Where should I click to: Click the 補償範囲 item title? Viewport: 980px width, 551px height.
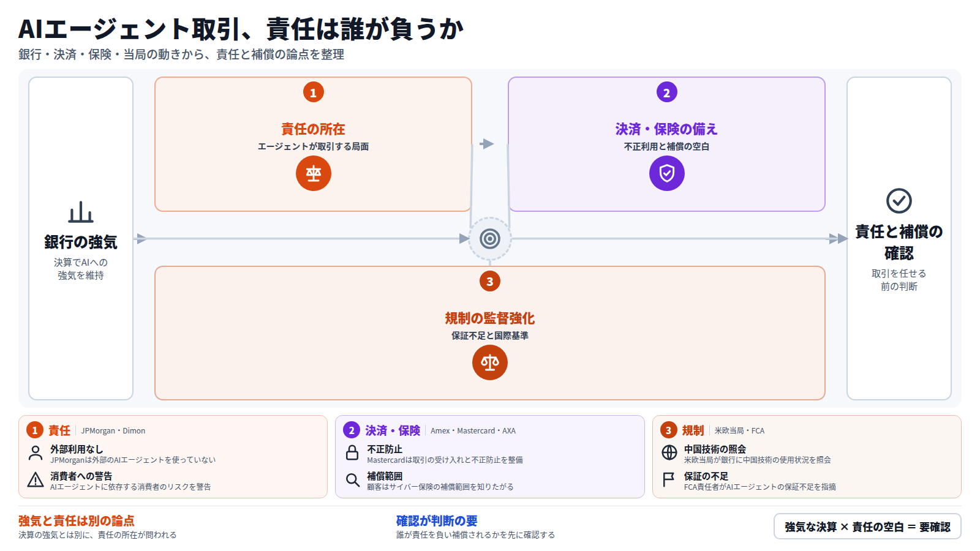(385, 476)
